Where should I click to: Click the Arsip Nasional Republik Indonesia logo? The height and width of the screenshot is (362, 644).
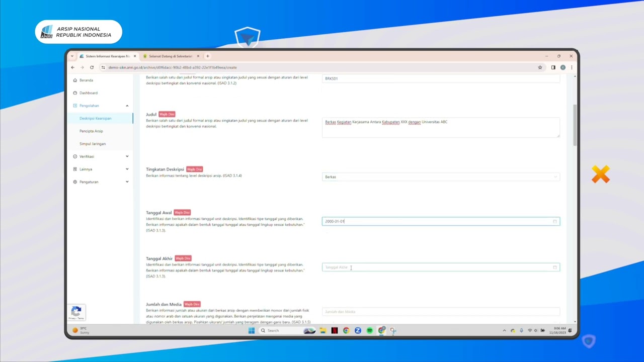tap(78, 32)
